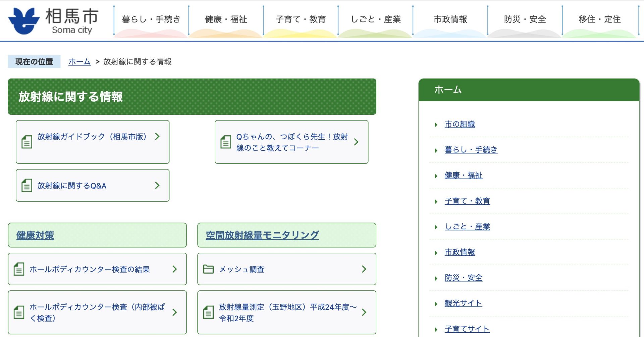Click chevron arrow on メッシュ調査 card
This screenshot has width=644, height=337.
[364, 269]
